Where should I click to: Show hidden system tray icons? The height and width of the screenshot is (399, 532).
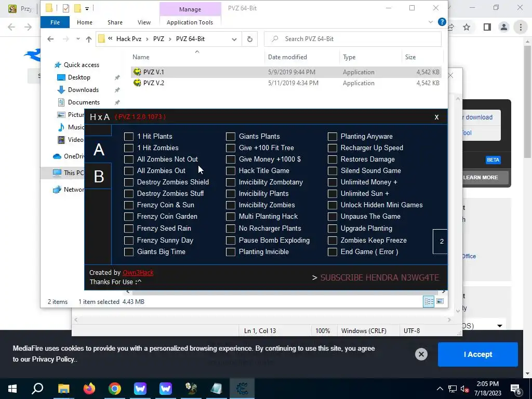point(440,389)
